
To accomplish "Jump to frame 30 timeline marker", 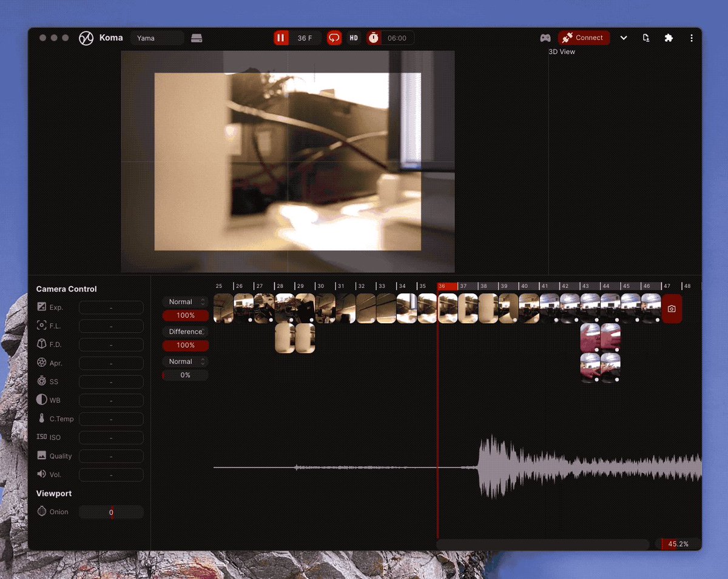I will tap(321, 286).
